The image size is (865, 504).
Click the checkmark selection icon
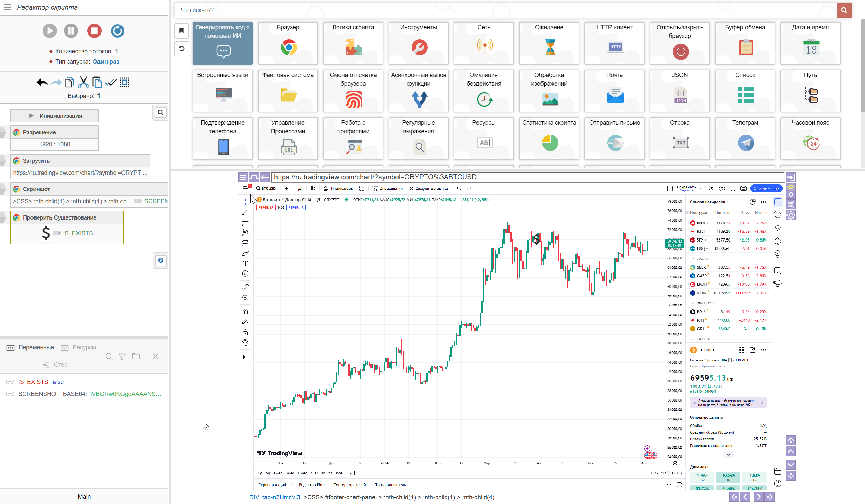click(x=111, y=82)
